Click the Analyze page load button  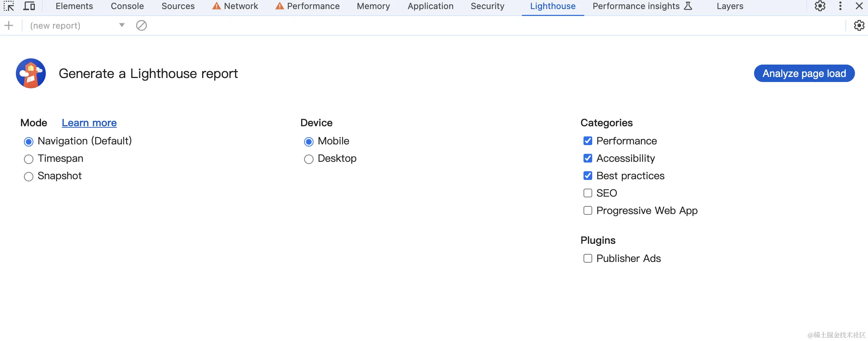(804, 73)
